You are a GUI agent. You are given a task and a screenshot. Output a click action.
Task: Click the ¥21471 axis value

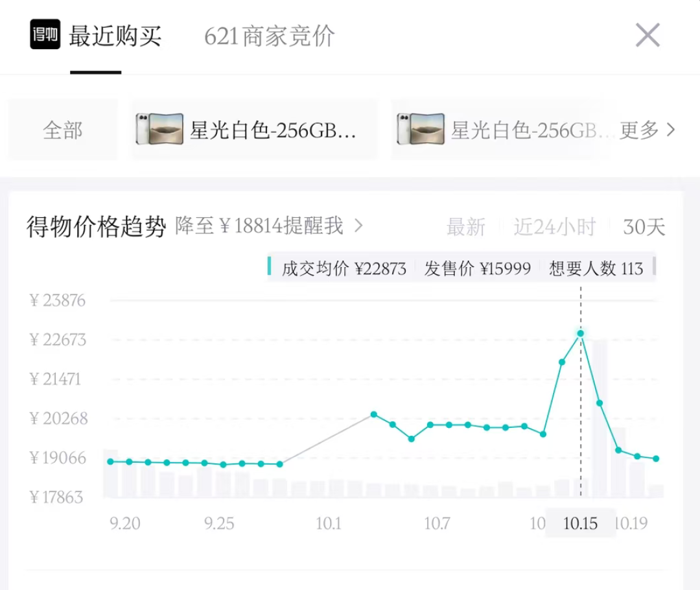pos(55,379)
